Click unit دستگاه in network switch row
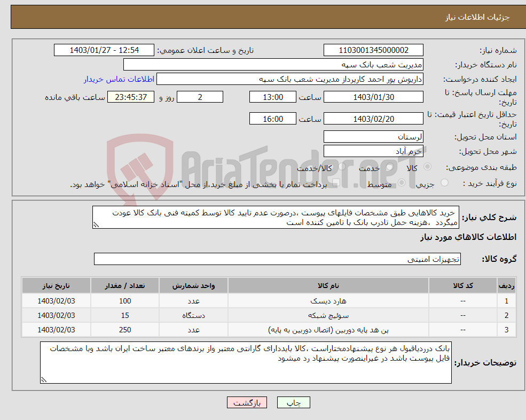The height and width of the screenshot is (420, 526). click(193, 316)
